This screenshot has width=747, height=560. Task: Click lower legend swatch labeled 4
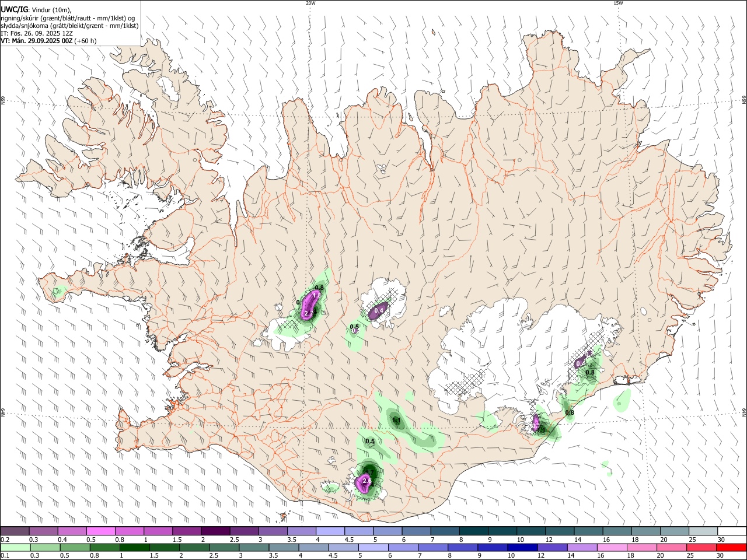click(x=313, y=547)
